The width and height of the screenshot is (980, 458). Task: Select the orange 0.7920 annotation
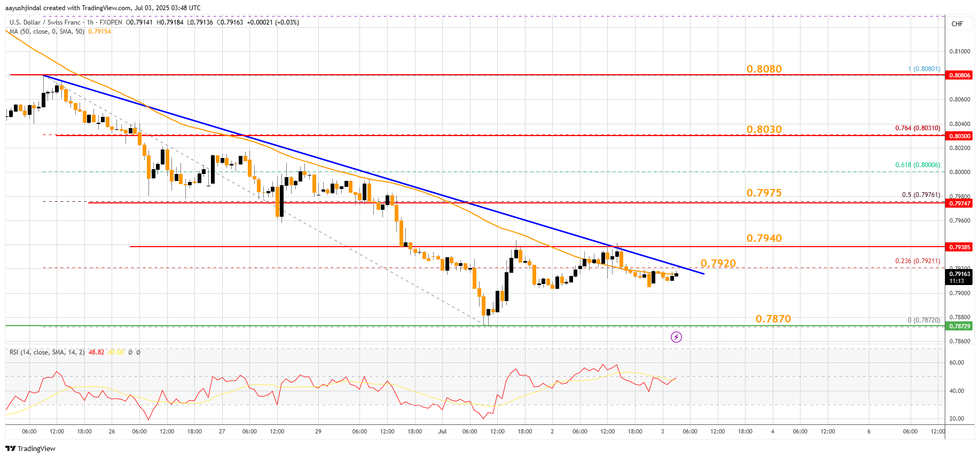pyautogui.click(x=718, y=263)
